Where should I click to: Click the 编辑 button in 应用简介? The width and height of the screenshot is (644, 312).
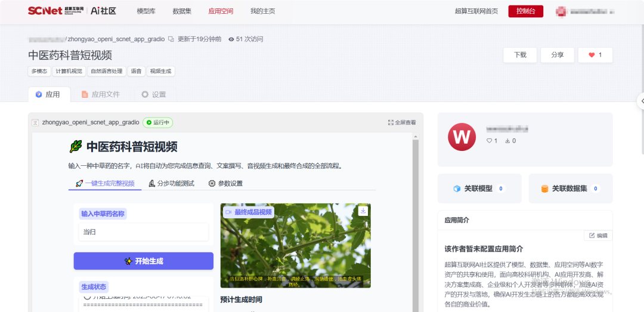(x=598, y=236)
